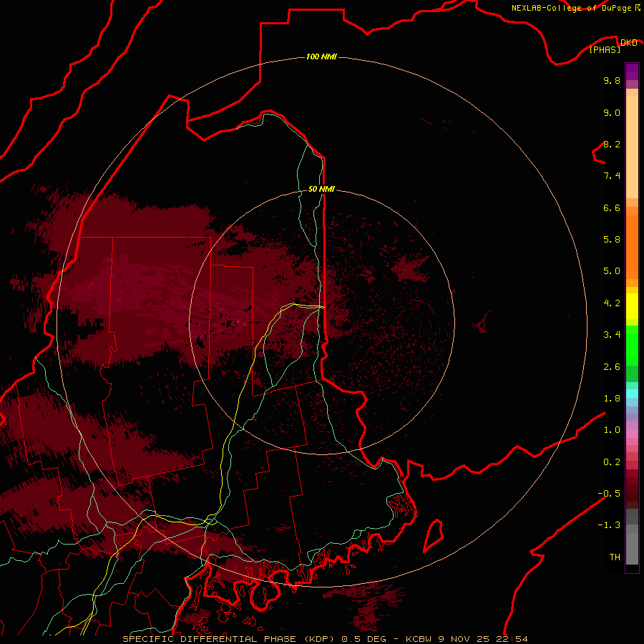644x644 pixels.
Task: Click the 2.6 value on the color scale
Action: click(612, 367)
